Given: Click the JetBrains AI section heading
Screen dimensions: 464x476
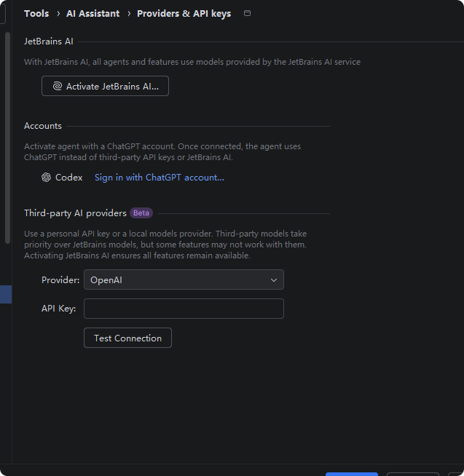Looking at the screenshot, I should (x=49, y=41).
